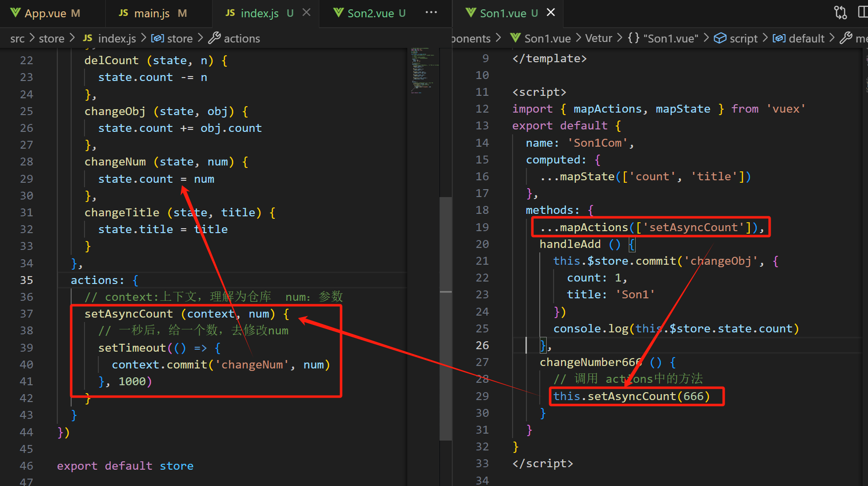Click line number 26 in right editor
868x486 pixels.
[482, 345]
